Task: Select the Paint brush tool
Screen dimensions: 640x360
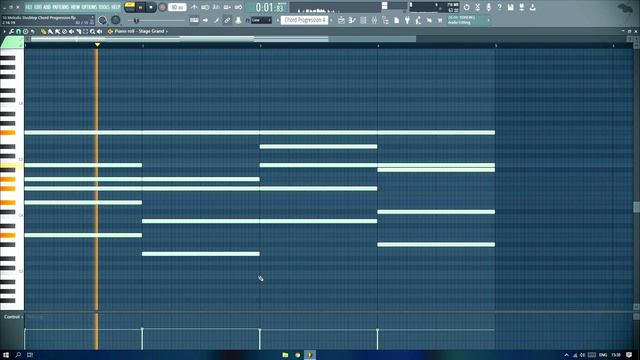Action: [50, 31]
